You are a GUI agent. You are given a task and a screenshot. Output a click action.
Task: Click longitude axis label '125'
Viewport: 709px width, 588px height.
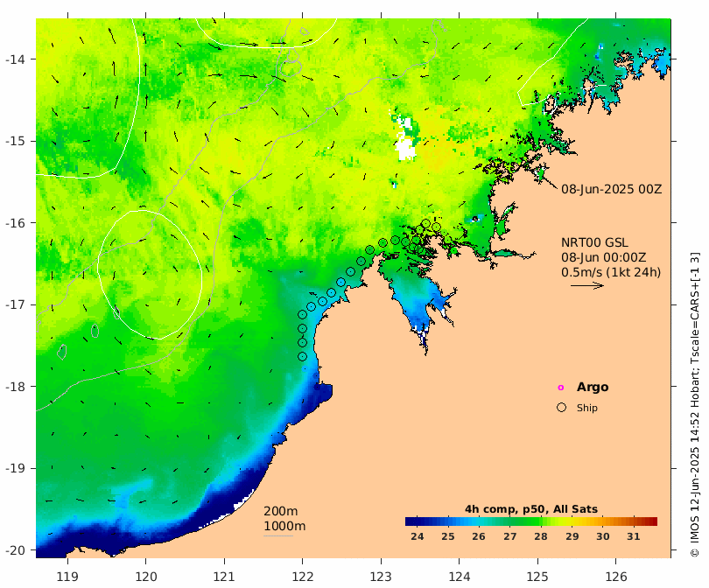point(537,577)
